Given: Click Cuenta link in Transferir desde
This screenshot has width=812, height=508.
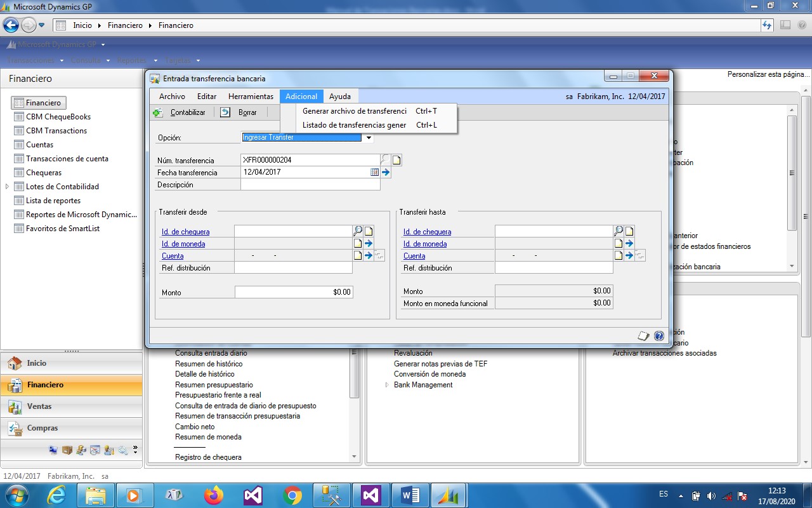Looking at the screenshot, I should (173, 256).
